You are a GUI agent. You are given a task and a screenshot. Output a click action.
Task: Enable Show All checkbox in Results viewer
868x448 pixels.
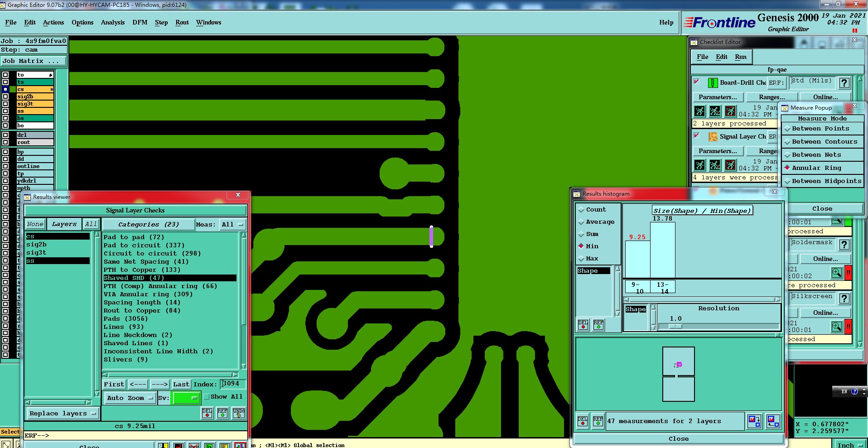point(207,397)
